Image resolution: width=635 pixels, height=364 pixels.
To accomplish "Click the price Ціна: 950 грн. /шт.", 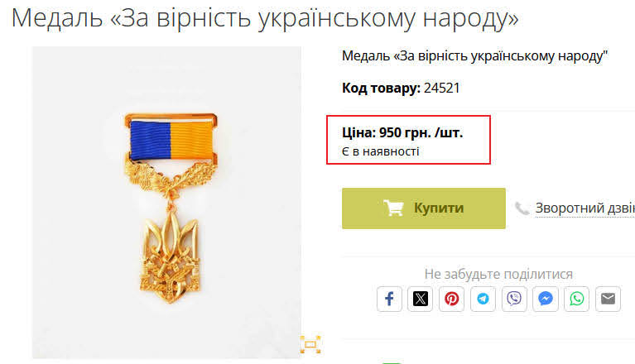I will pos(402,132).
